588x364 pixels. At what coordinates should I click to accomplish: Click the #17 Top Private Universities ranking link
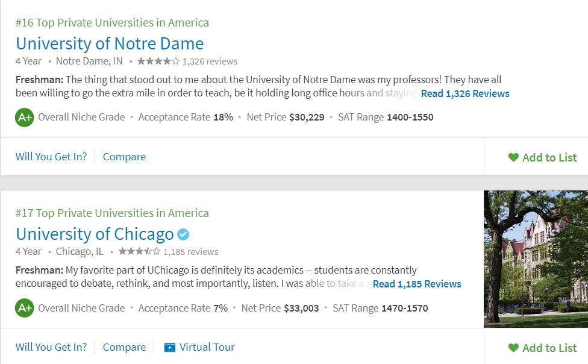click(112, 213)
